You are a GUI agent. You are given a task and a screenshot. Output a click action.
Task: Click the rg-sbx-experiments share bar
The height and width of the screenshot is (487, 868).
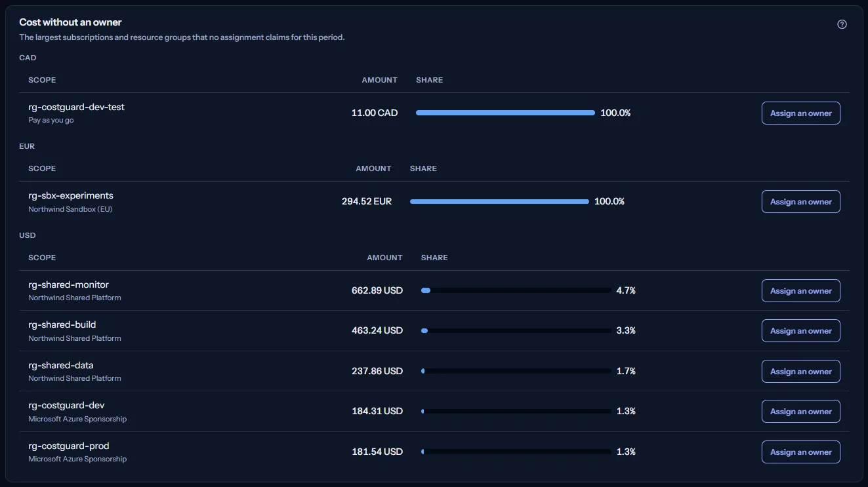tap(499, 202)
